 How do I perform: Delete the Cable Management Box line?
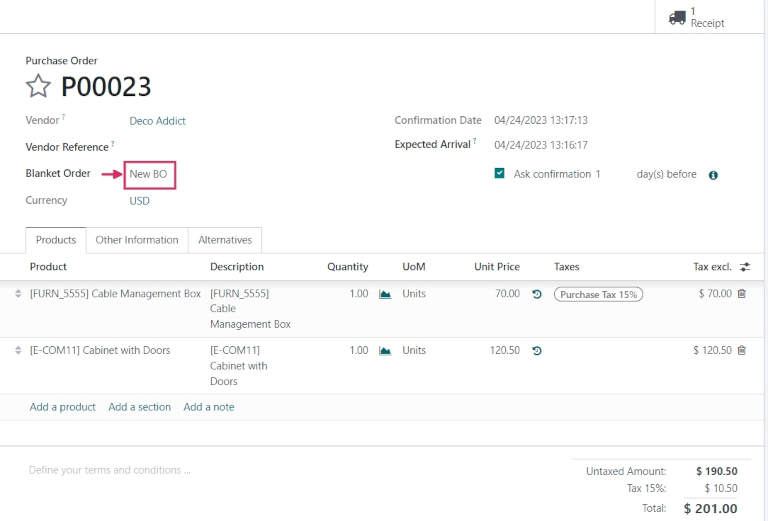pos(741,294)
